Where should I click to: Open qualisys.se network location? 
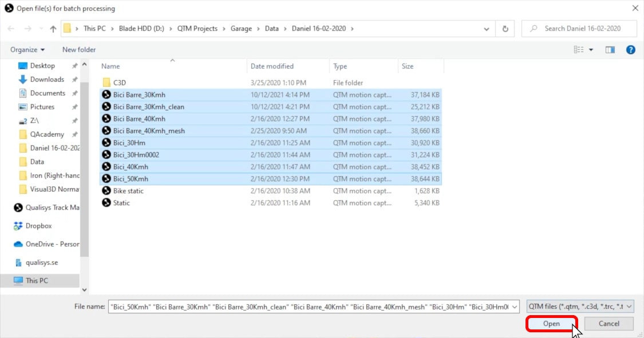tap(36, 263)
